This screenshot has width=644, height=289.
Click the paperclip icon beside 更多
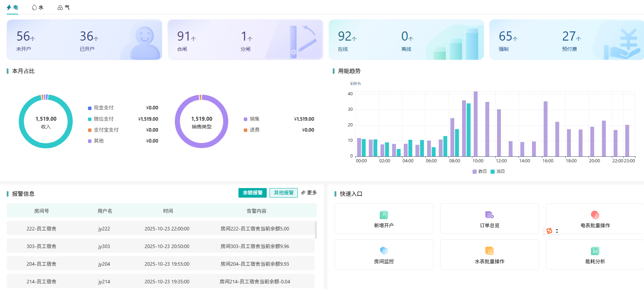(x=303, y=193)
